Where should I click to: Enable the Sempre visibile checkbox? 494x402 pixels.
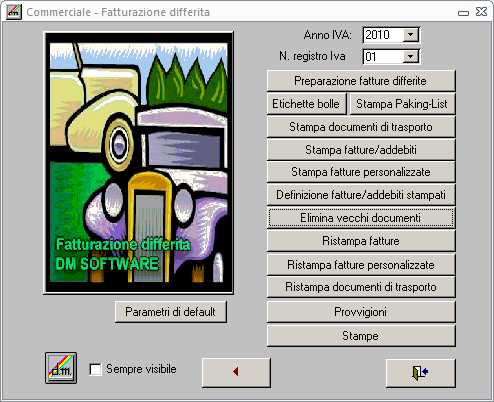[x=96, y=369]
